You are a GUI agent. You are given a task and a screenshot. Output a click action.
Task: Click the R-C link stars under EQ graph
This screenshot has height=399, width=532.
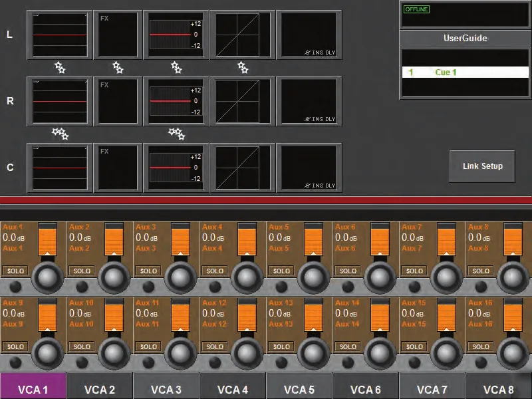[x=177, y=134]
